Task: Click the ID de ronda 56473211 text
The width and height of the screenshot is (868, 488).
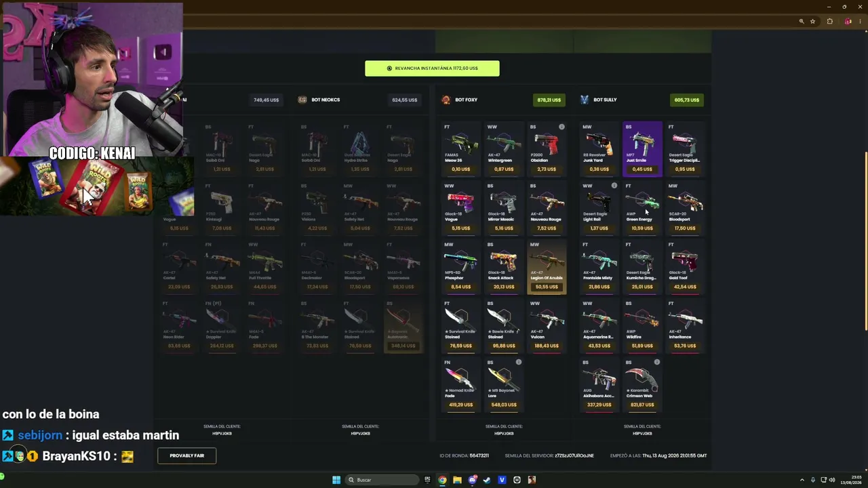Action: (x=465, y=455)
